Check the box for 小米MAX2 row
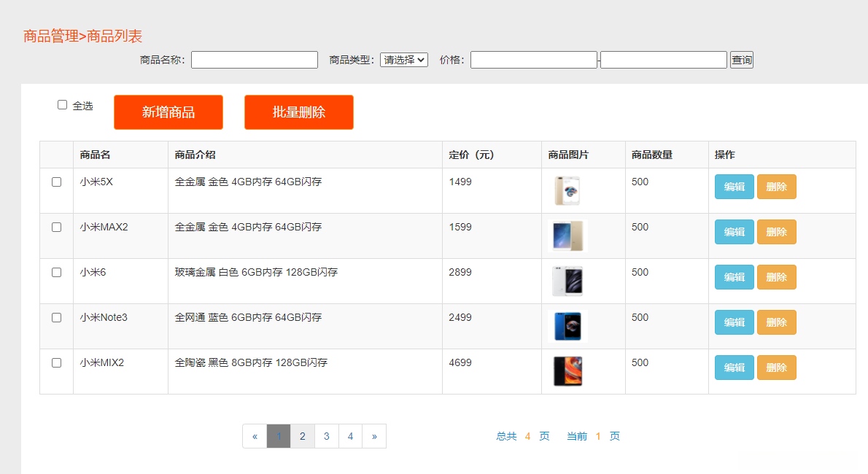The width and height of the screenshot is (868, 474). (56, 227)
